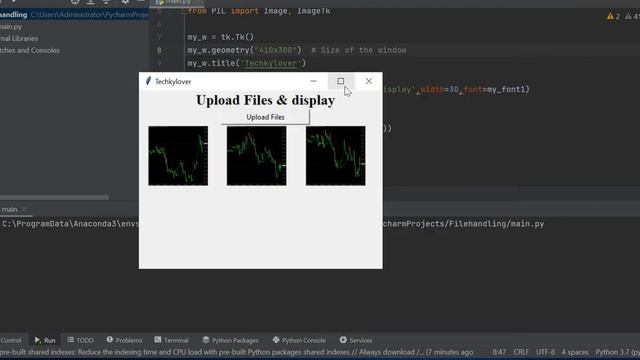
Task: Close the Techkylover window
Action: [369, 81]
